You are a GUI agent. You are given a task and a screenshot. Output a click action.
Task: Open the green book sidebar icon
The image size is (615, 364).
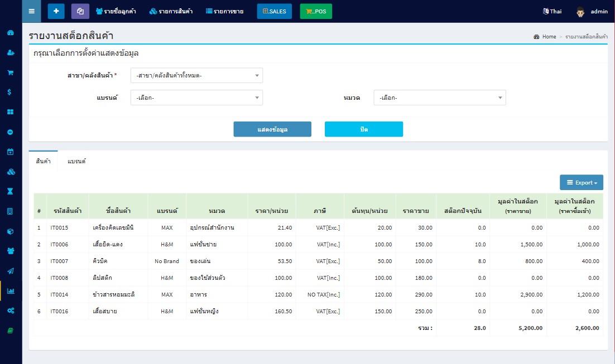click(11, 331)
